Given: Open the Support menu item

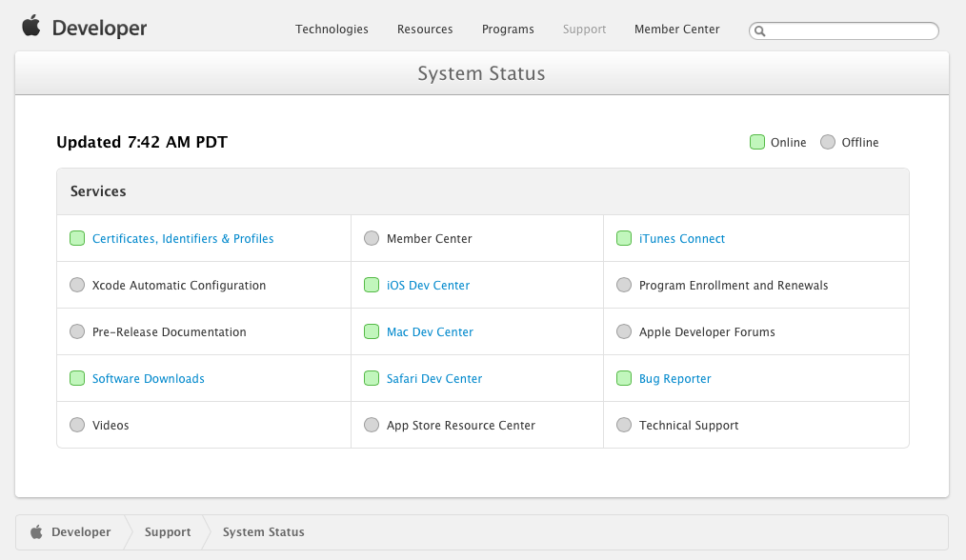Looking at the screenshot, I should tap(584, 29).
